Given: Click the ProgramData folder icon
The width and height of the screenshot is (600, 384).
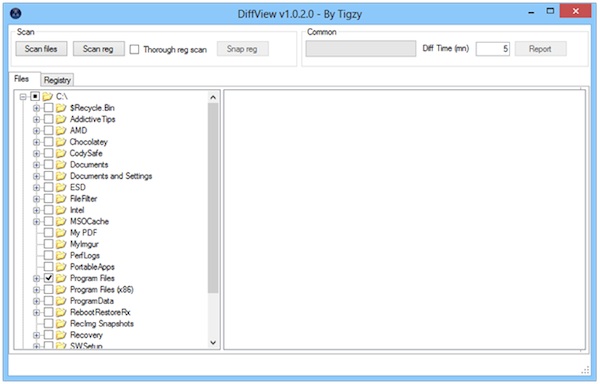Looking at the screenshot, I should 61,301.
